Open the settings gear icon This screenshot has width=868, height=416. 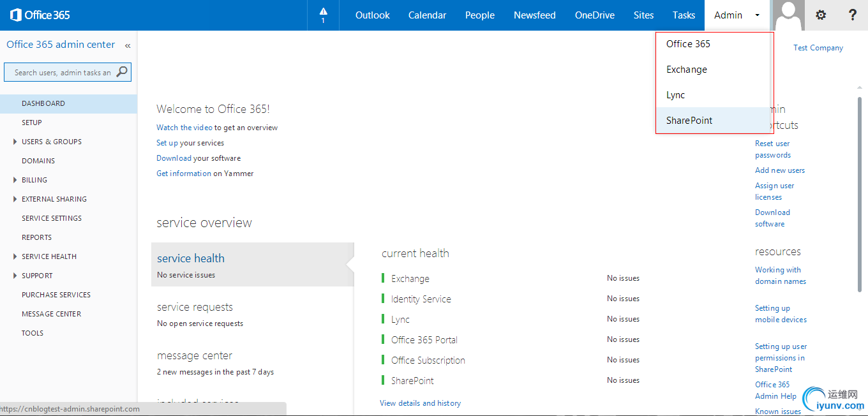[821, 15]
